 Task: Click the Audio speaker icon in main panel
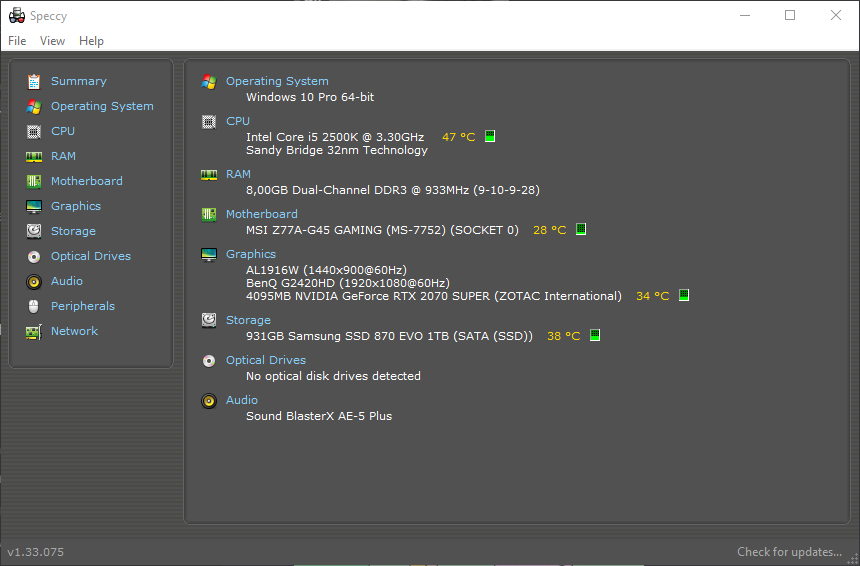(209, 401)
